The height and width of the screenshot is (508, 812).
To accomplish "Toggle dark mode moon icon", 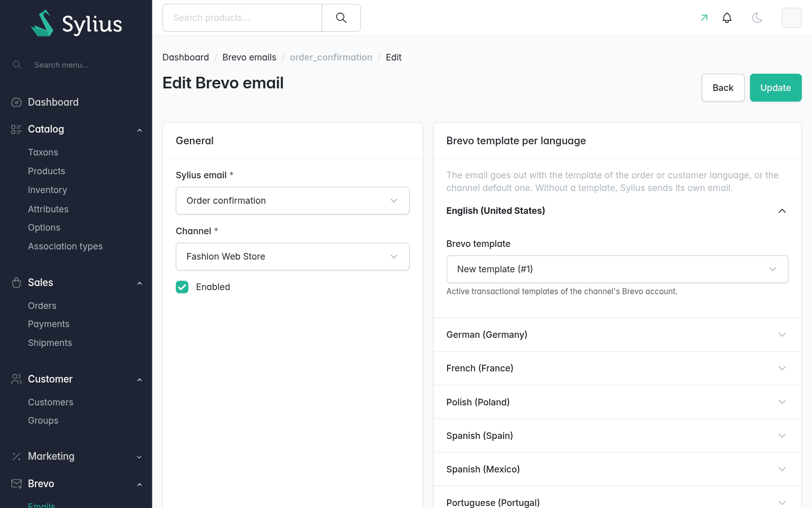I will (x=757, y=18).
